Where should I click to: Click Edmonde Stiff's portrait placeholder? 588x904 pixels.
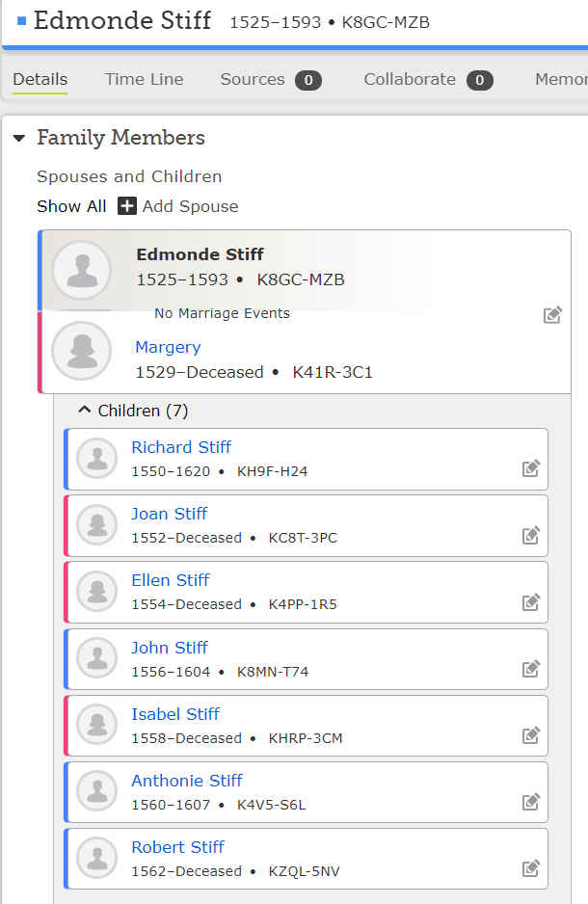coord(82,271)
